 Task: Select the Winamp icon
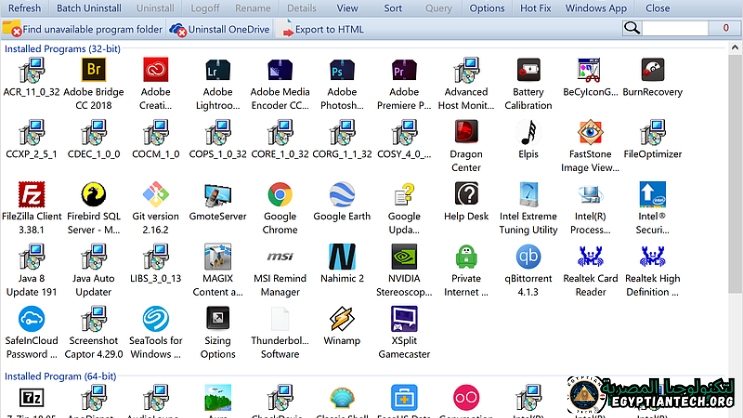pyautogui.click(x=342, y=318)
